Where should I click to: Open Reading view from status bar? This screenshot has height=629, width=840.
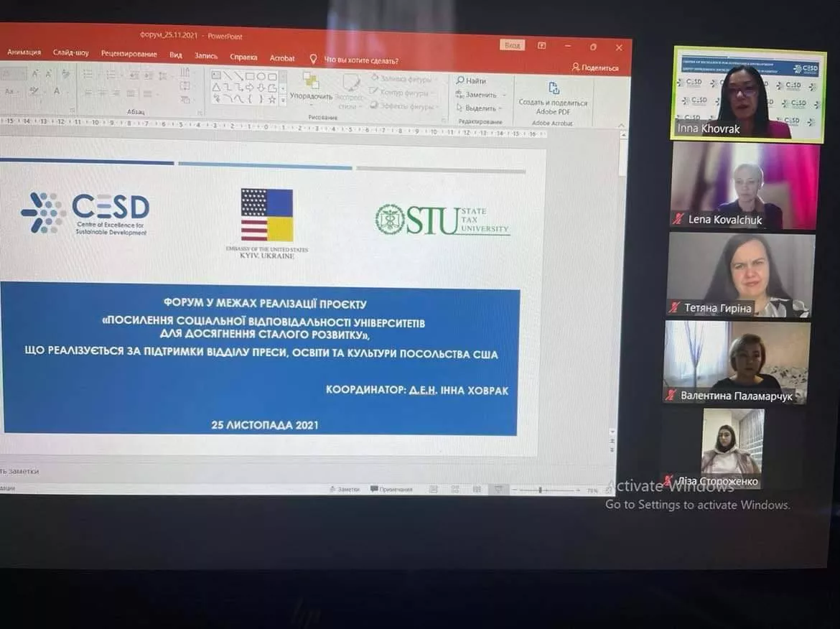point(477,490)
